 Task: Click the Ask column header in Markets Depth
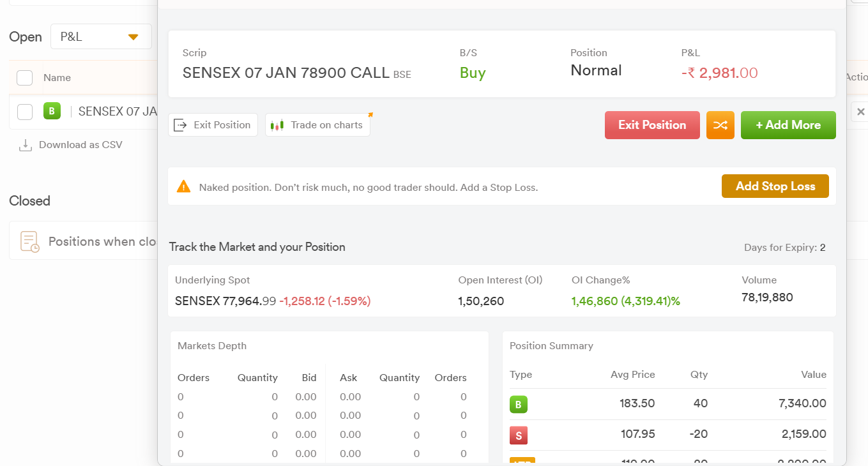(349, 378)
